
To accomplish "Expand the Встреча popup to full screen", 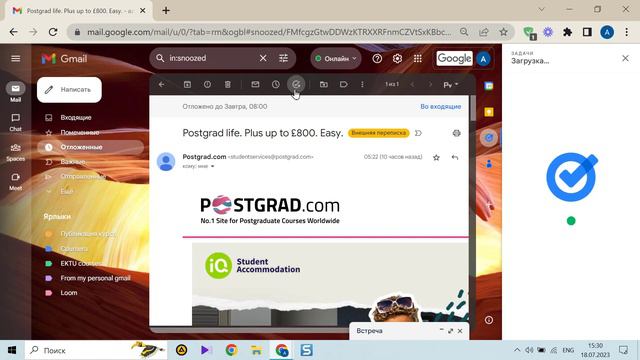I will pos(451,331).
